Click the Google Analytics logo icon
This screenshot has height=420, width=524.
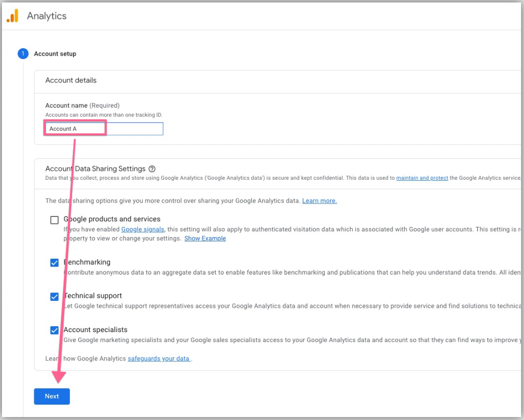pos(12,16)
